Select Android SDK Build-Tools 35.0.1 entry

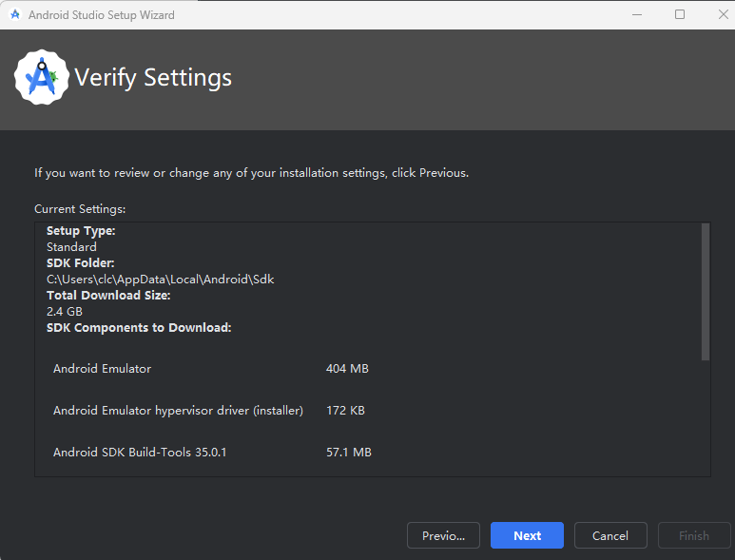coord(140,453)
